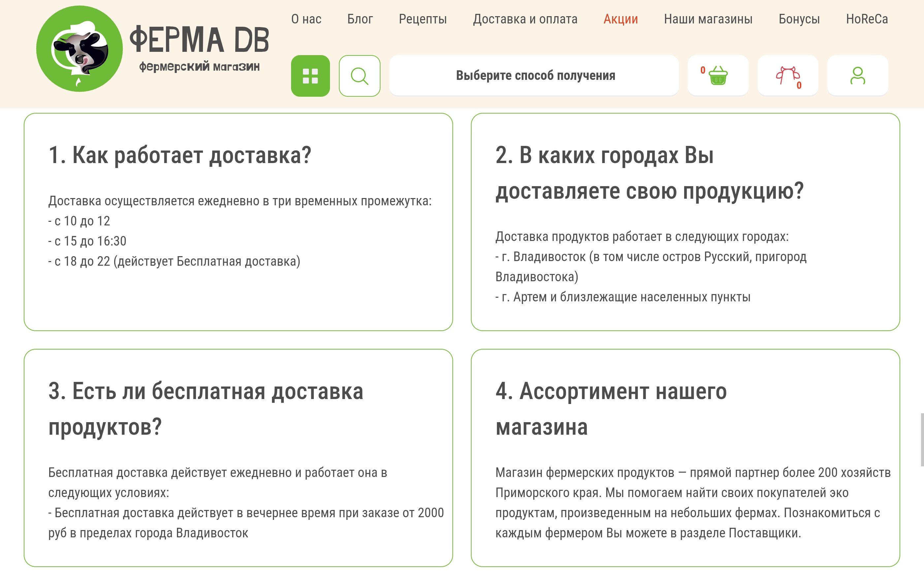
Task: Click the фермерский магазин tagline
Action: point(199,67)
